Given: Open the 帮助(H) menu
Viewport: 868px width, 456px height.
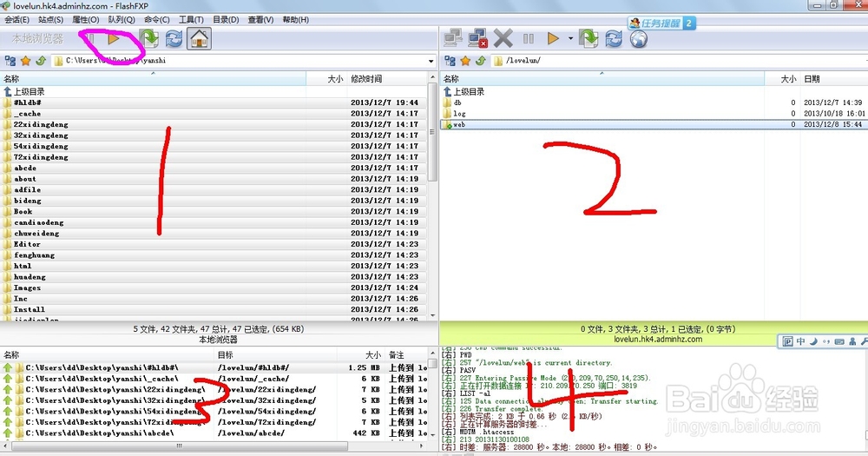Looking at the screenshot, I should (x=296, y=19).
